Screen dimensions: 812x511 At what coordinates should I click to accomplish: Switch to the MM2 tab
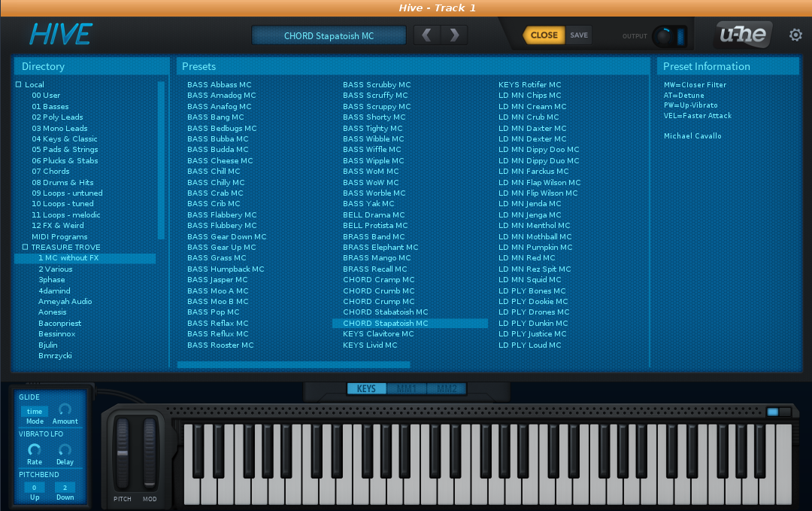pos(447,388)
